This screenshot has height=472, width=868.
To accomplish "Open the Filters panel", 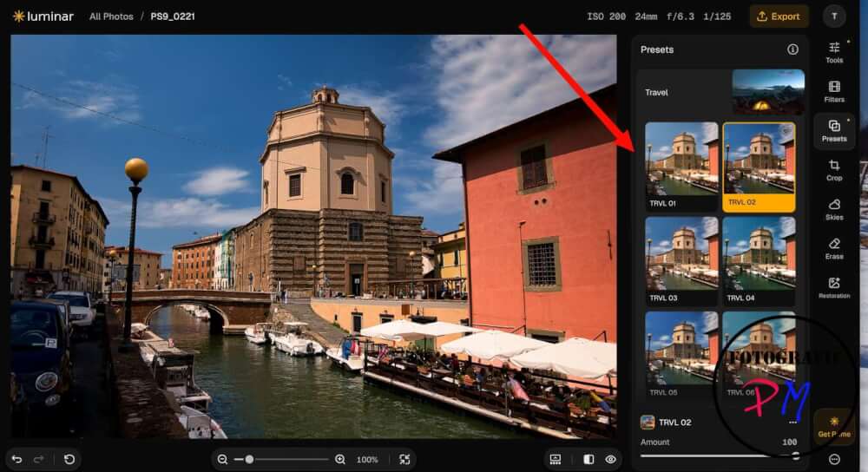I will click(833, 92).
